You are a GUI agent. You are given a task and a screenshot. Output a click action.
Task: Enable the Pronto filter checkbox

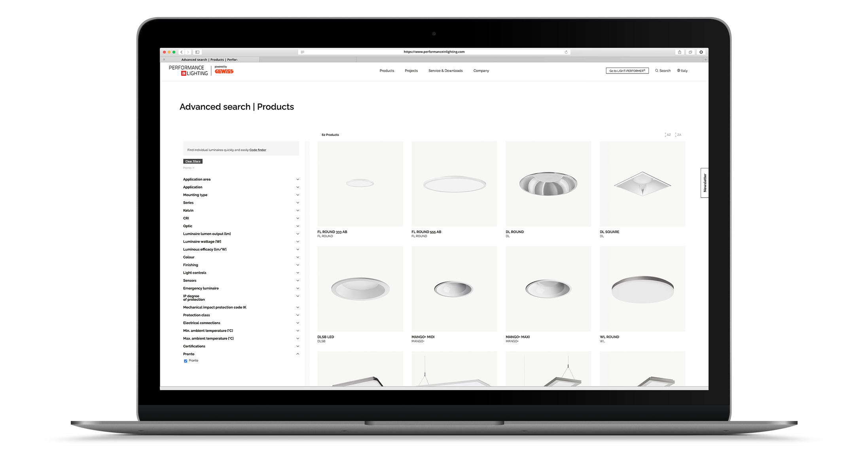coord(186,360)
